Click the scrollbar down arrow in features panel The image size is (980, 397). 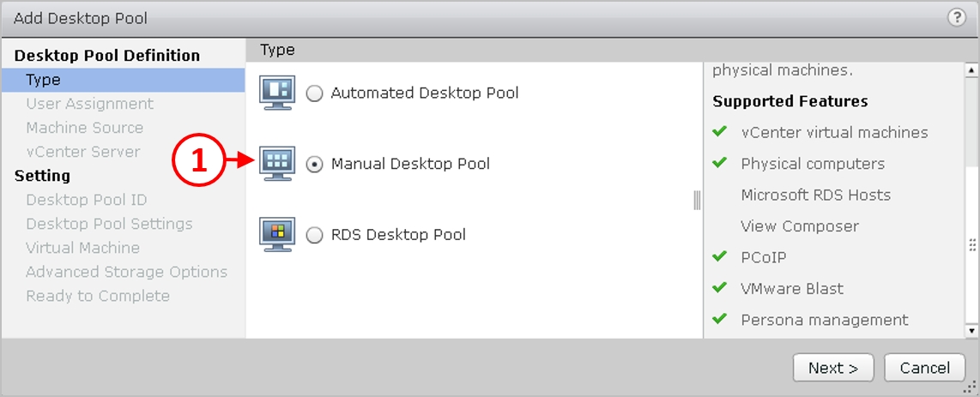(971, 330)
